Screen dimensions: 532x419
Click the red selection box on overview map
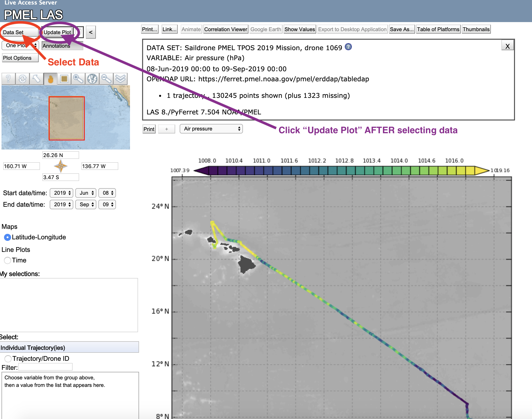[67, 118]
